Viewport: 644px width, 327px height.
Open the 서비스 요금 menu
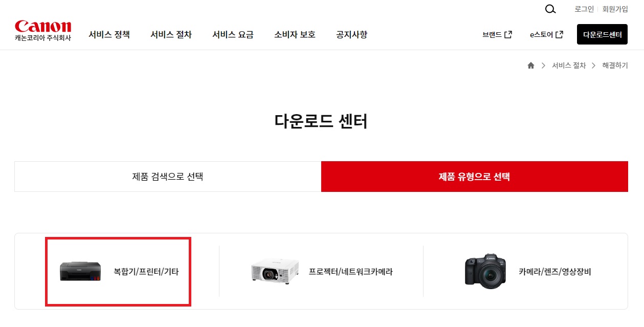coord(233,34)
